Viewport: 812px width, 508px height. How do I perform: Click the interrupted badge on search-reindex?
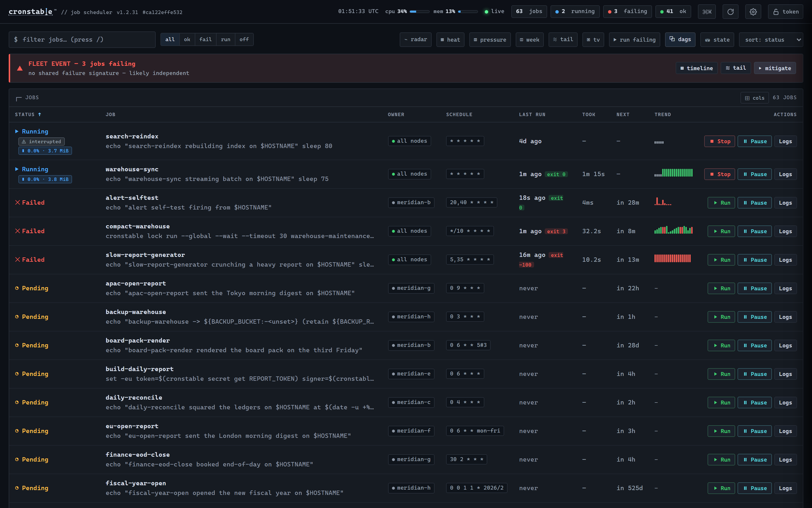[x=42, y=142]
